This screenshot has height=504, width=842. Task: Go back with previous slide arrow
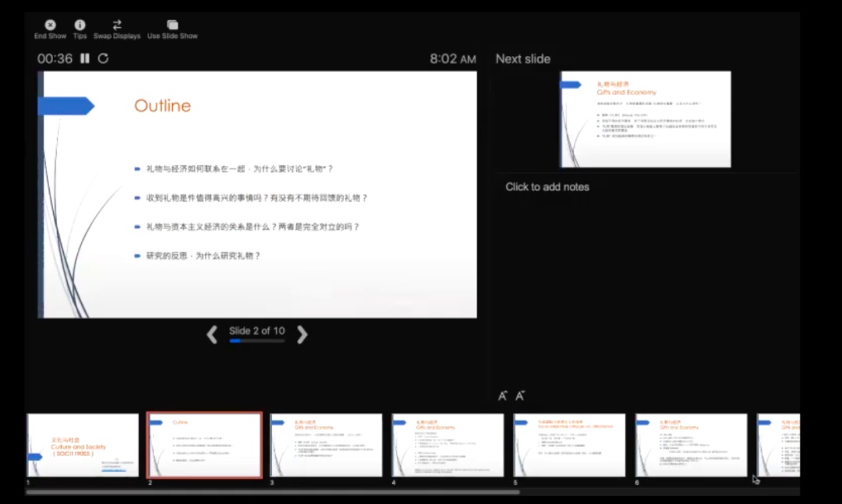click(x=211, y=335)
